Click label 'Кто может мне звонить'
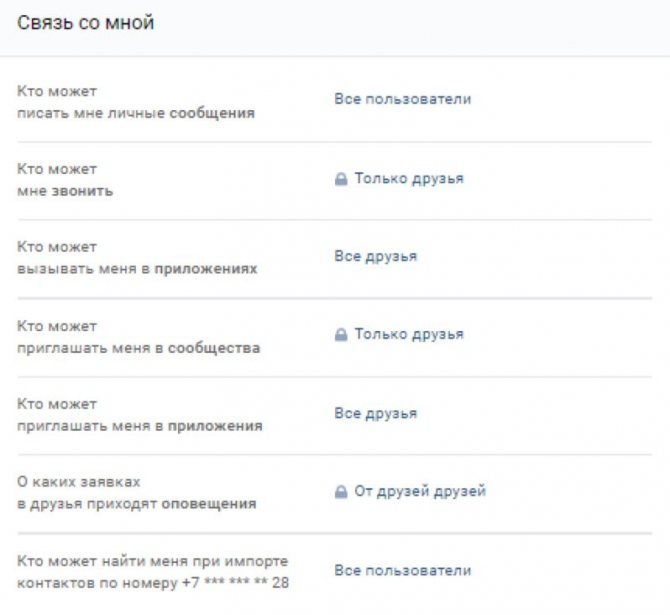This screenshot has width=670, height=615. 65,180
